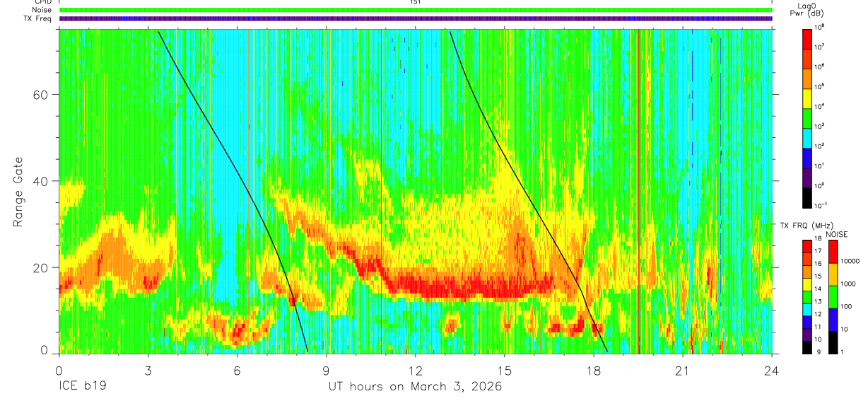Click the orange 10^5–10^6 Lag0 Pwr colorbar segment
This screenshot has width=868, height=401.
[807, 77]
